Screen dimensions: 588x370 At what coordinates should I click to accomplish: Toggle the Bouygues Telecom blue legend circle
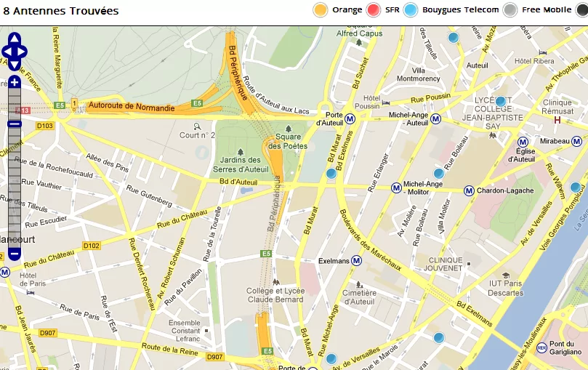point(411,9)
